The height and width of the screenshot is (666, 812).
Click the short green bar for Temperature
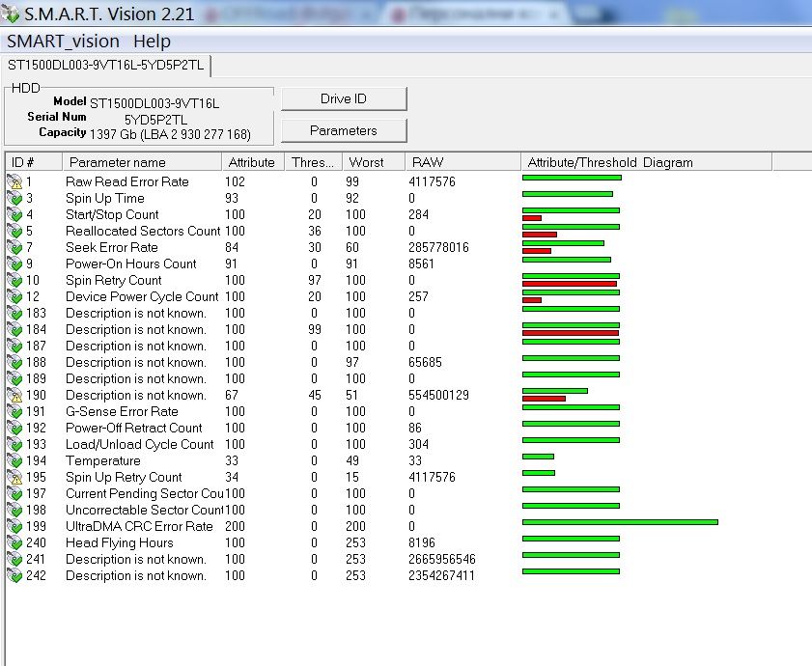click(x=538, y=457)
